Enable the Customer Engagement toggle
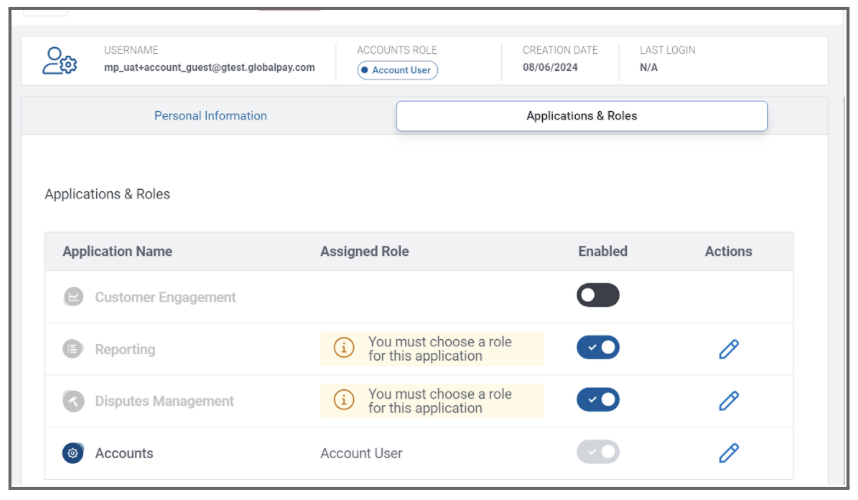Image resolution: width=858 pixels, height=500 pixels. 598,296
